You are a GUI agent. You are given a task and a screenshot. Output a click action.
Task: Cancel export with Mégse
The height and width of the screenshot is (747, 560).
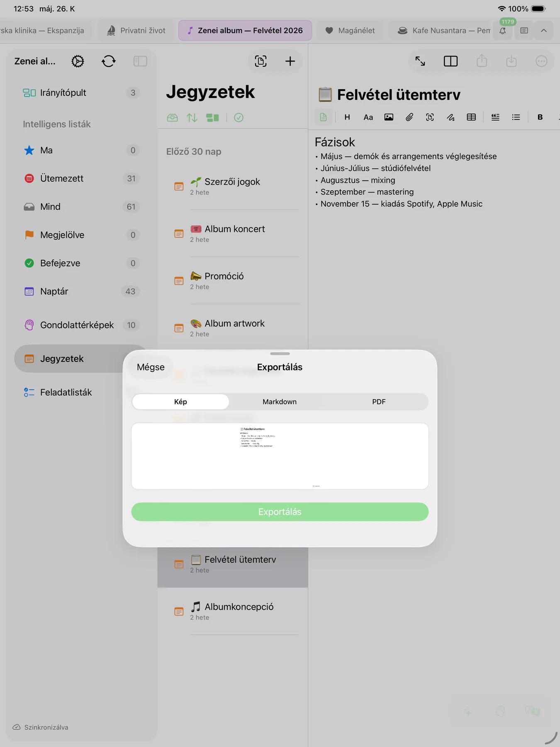coord(151,367)
